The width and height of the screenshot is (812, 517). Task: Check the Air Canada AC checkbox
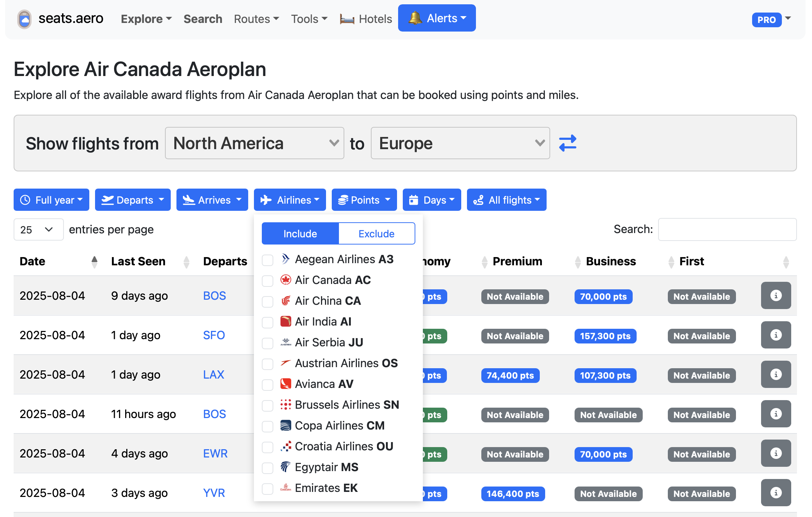268,281
